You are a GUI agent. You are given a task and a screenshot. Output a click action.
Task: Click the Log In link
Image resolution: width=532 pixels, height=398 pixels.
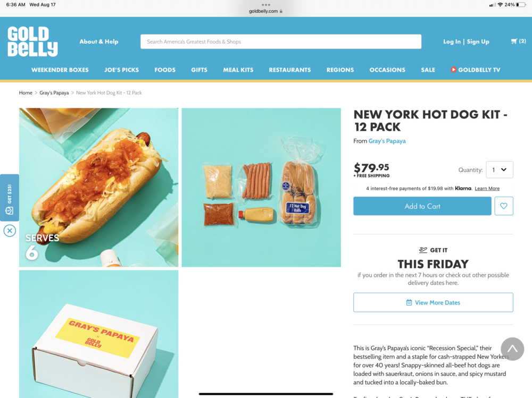tap(452, 41)
